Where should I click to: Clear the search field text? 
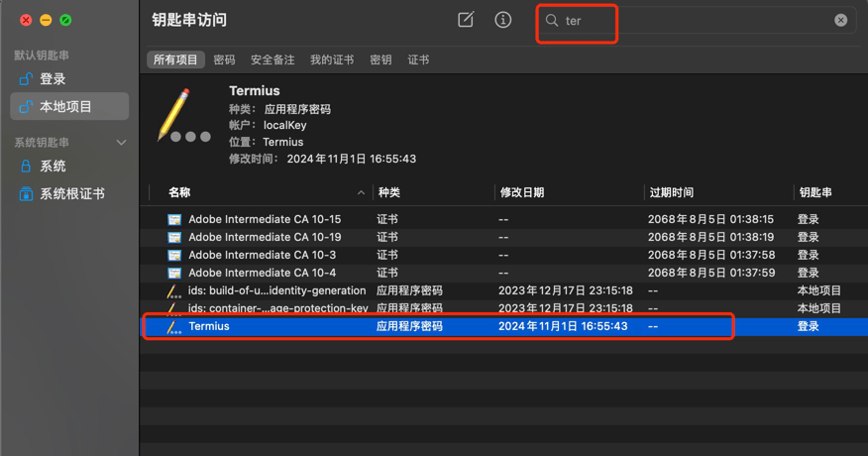pyautogui.click(x=841, y=21)
